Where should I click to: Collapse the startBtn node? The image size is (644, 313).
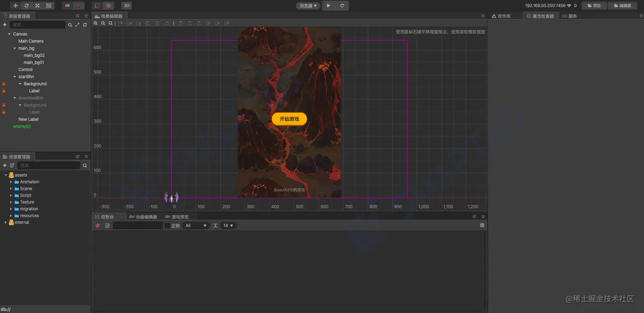(x=15, y=77)
